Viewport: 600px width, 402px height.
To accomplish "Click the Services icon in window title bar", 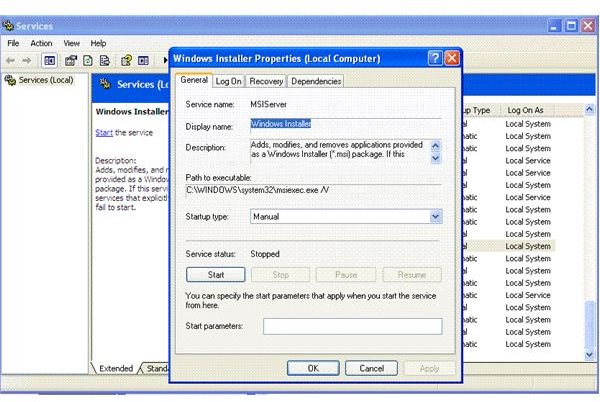I will 8,26.
